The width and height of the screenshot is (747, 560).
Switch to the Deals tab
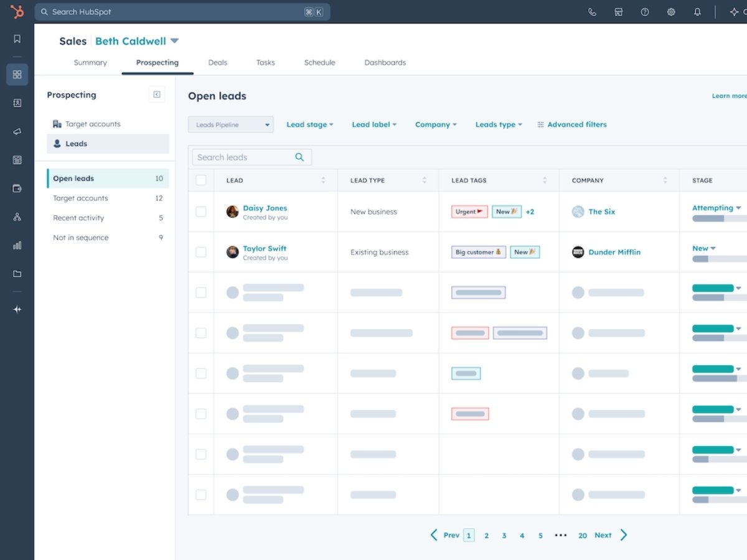[218, 62]
